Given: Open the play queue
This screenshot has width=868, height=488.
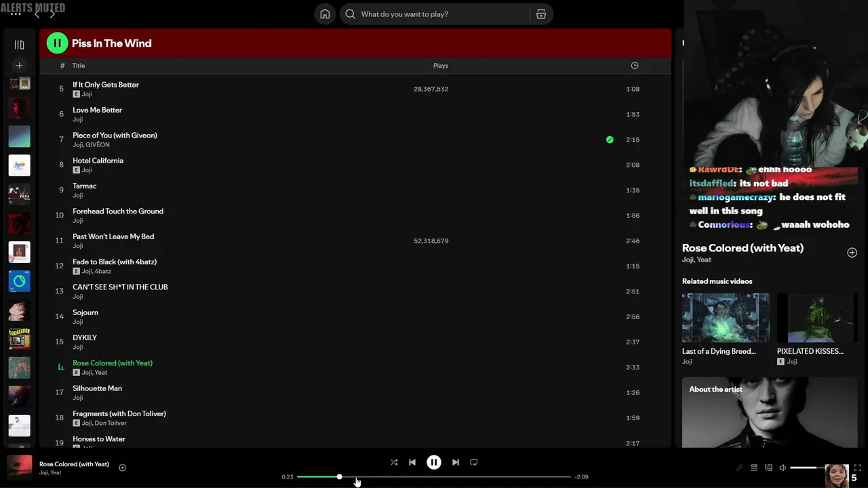Looking at the screenshot, I should pyautogui.click(x=754, y=468).
